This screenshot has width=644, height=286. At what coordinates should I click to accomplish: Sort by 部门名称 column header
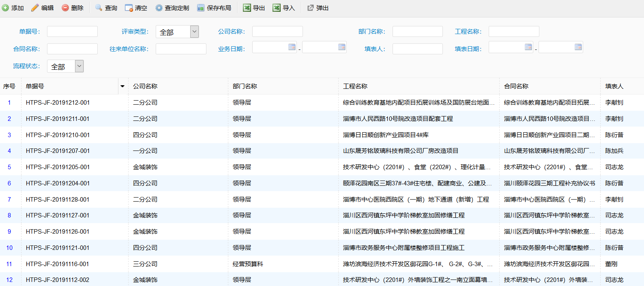283,86
